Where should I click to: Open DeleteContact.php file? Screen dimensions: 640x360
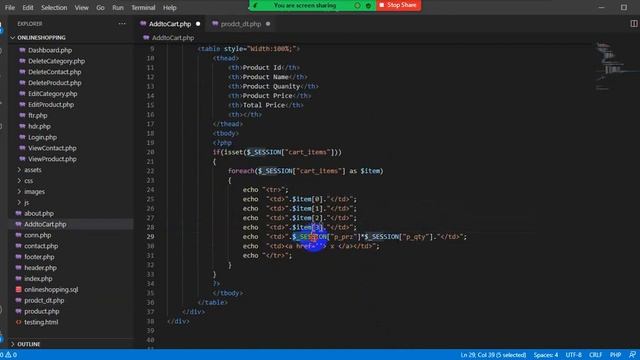[55, 72]
